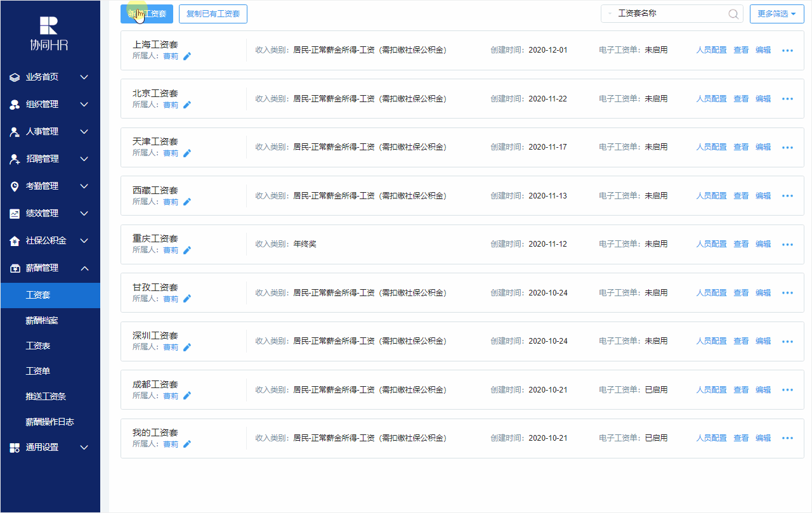Click owner name 曹莉 under 成都工资套
Image resolution: width=812 pixels, height=513 pixels.
(171, 396)
